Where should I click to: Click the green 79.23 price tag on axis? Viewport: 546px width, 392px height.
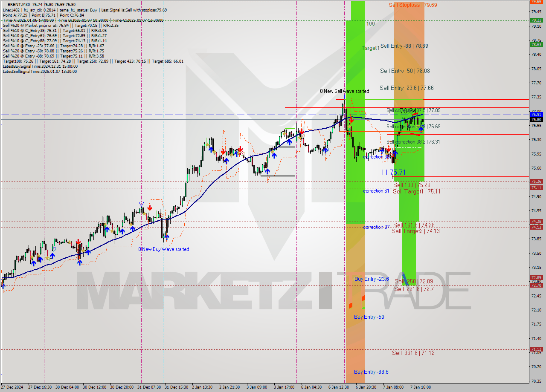[536, 20]
